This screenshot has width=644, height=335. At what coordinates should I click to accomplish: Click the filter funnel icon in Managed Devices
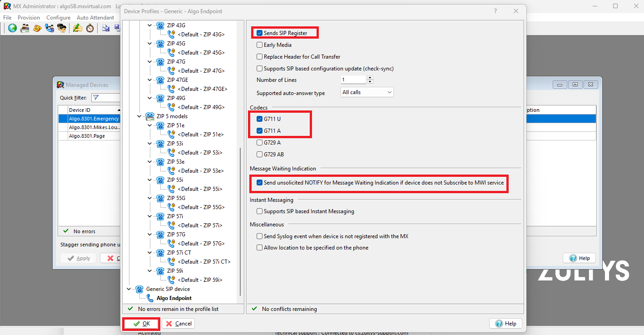pyautogui.click(x=96, y=98)
